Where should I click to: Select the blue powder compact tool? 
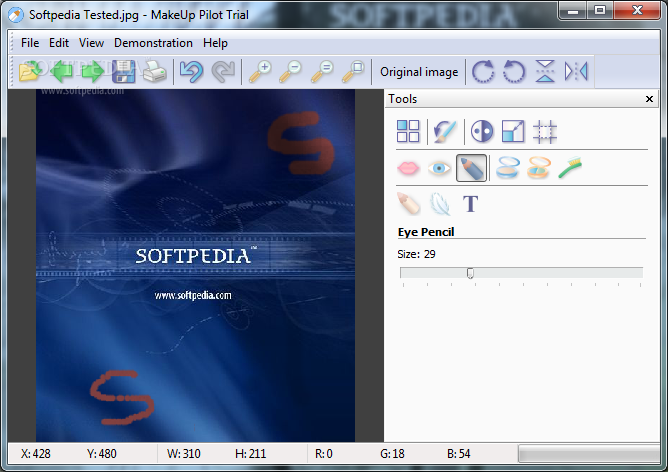point(508,167)
